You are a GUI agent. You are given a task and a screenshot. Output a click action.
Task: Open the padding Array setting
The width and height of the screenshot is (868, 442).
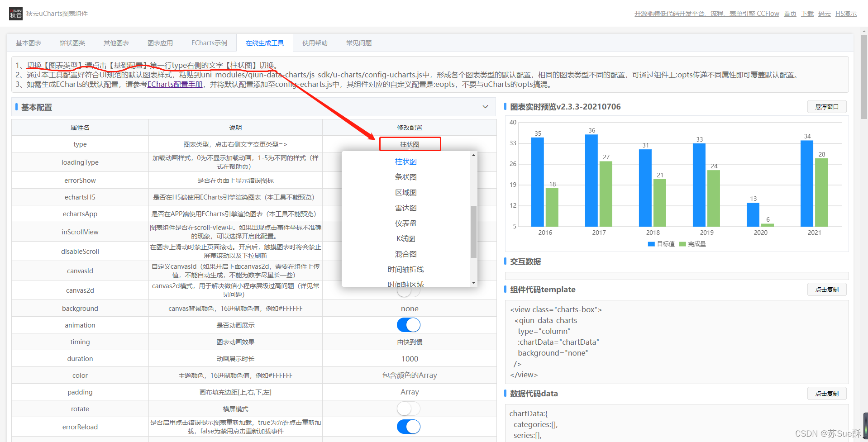pos(410,392)
